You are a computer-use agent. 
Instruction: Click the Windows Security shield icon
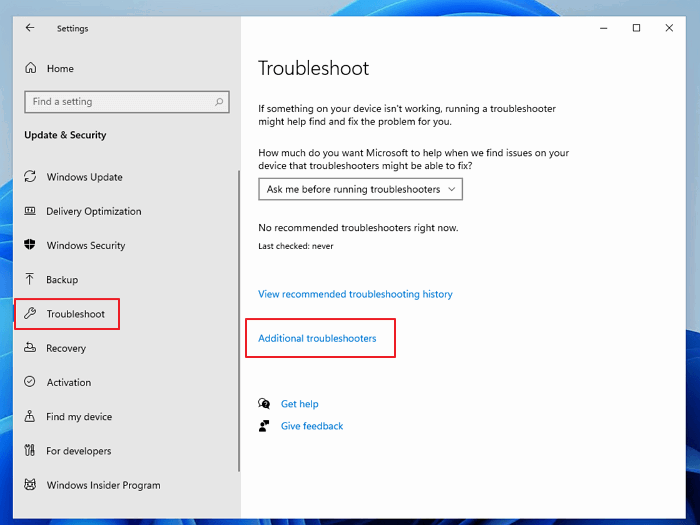tap(30, 245)
